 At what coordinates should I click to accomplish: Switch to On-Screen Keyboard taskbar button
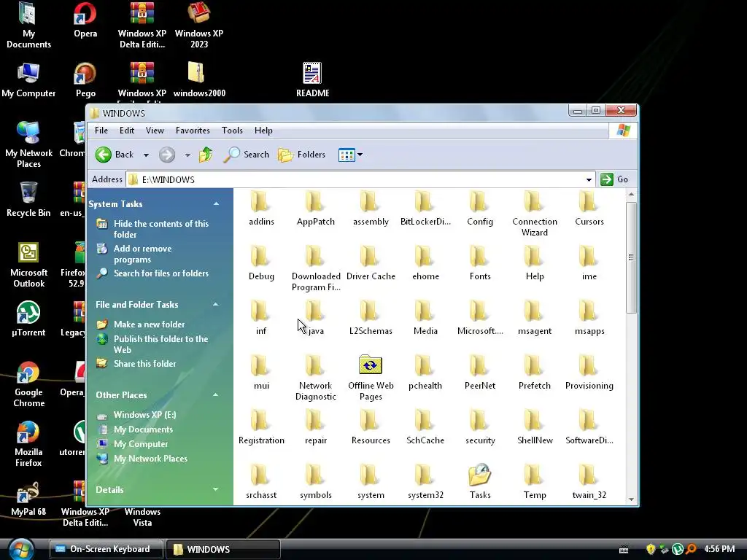pos(107,549)
